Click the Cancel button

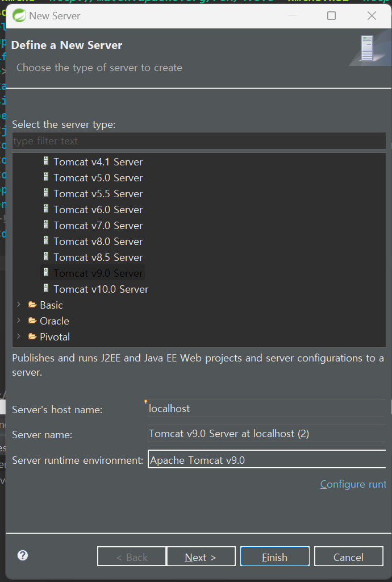click(x=349, y=556)
